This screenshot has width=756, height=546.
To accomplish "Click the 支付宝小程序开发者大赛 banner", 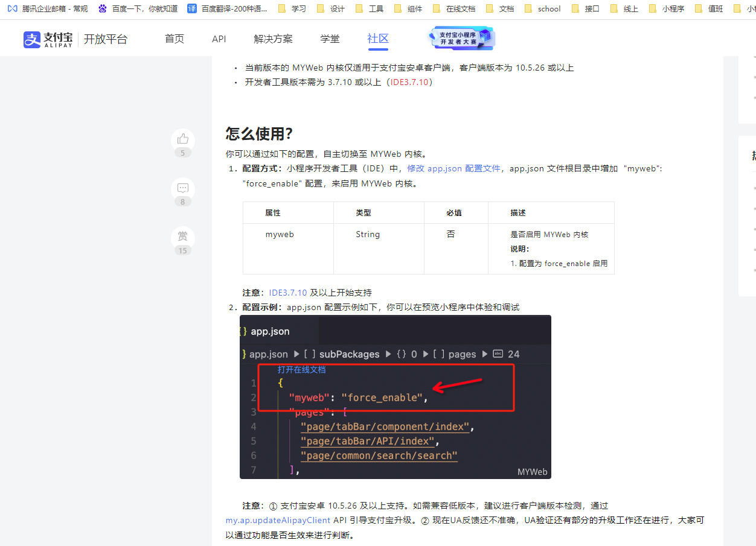I will pos(463,38).
